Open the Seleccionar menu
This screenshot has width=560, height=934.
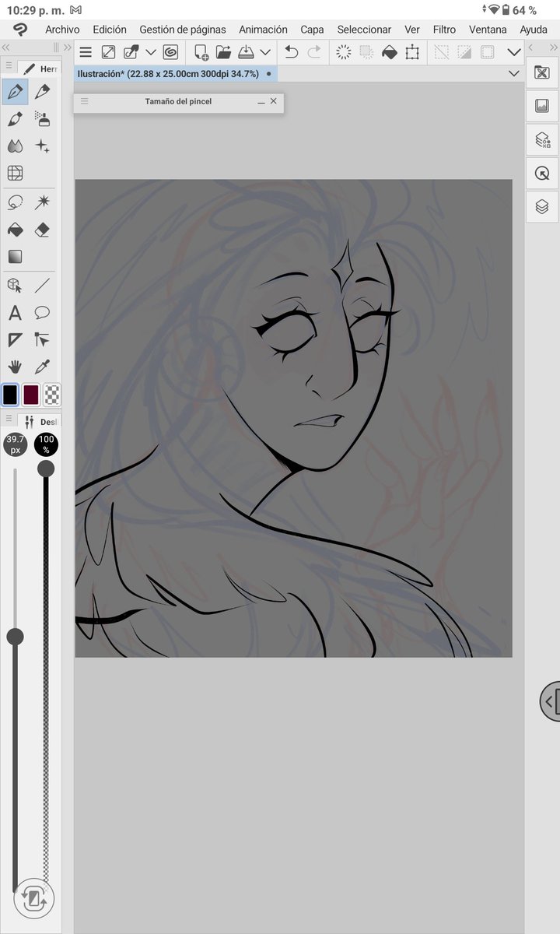tap(364, 30)
